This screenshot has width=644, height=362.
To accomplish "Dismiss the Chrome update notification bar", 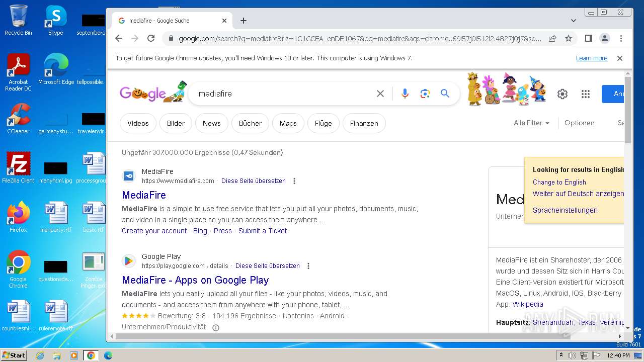I will click(x=620, y=58).
